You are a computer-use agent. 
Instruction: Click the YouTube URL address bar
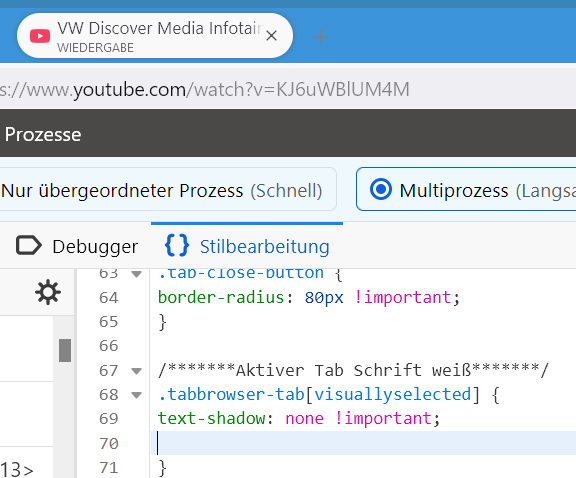click(x=288, y=89)
